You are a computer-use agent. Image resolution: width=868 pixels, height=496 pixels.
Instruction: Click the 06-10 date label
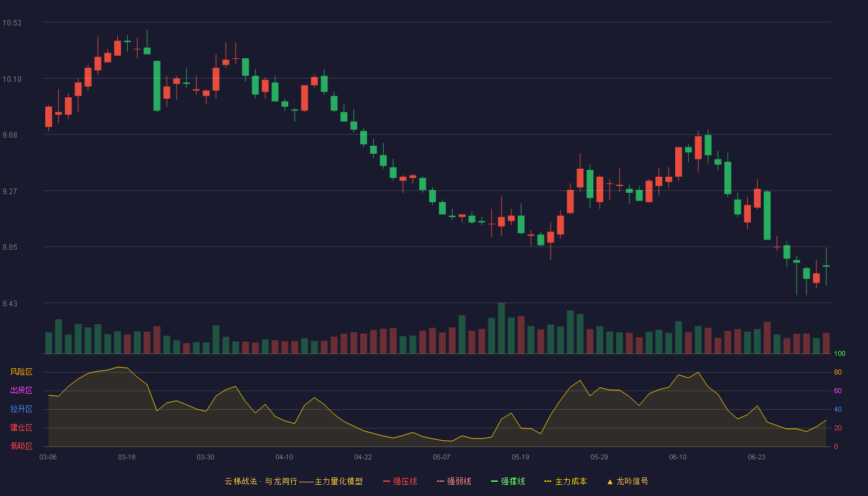(678, 457)
